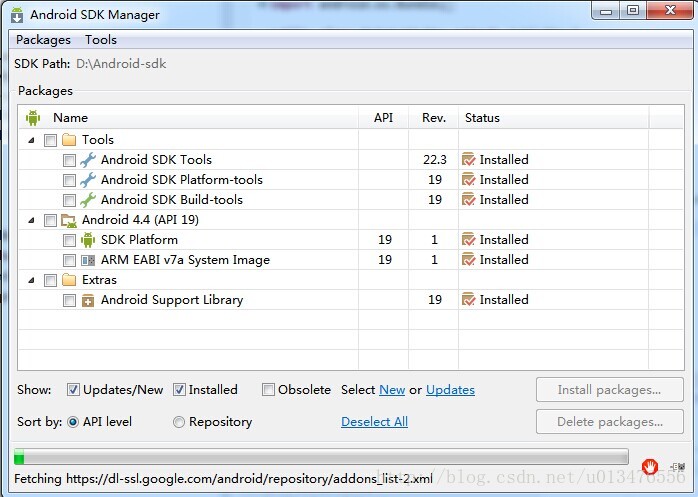The width and height of the screenshot is (698, 497).
Task: Uncheck the Updates/New show checkbox
Action: 73,390
